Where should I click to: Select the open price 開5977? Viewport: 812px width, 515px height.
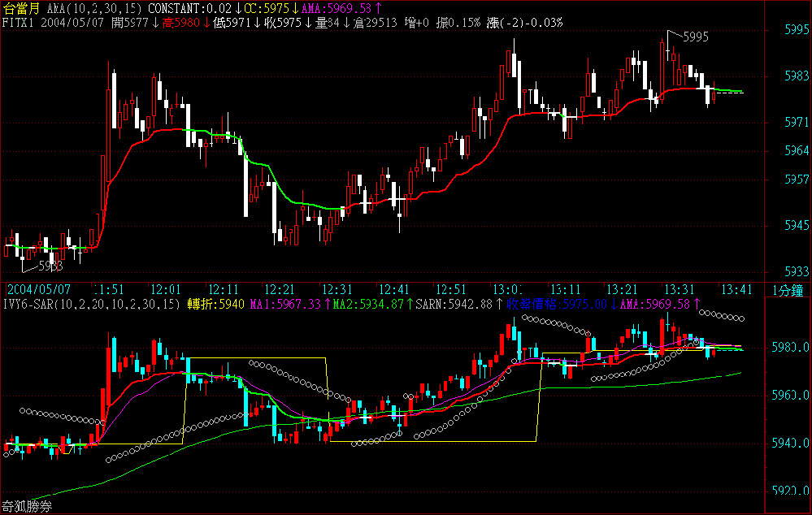coord(129,22)
